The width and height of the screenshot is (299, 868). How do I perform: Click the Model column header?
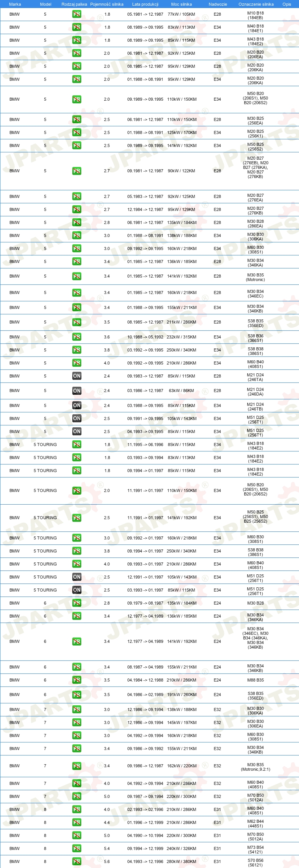pyautogui.click(x=45, y=4)
